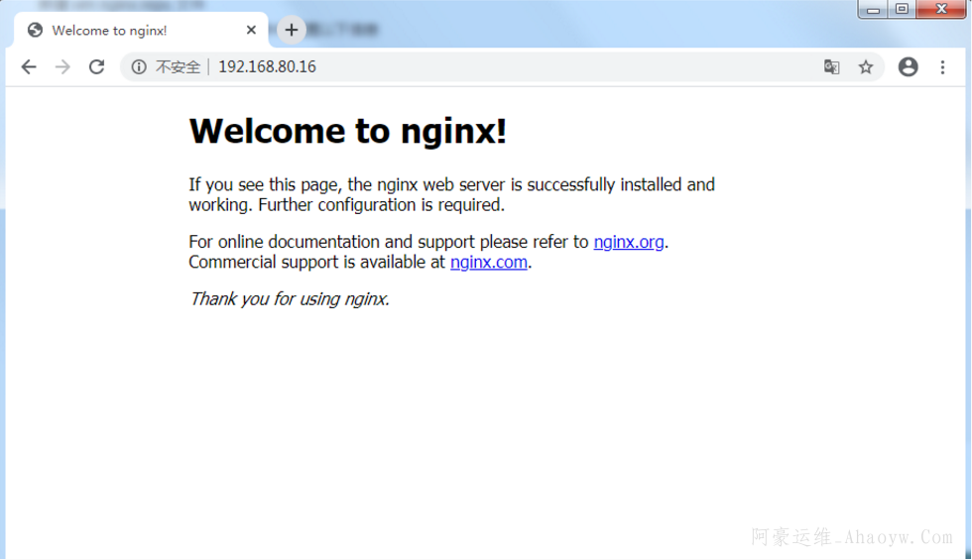Click the 'Welcome to nginx!' page heading
Image resolution: width=972 pixels, height=560 pixels.
[x=347, y=131]
